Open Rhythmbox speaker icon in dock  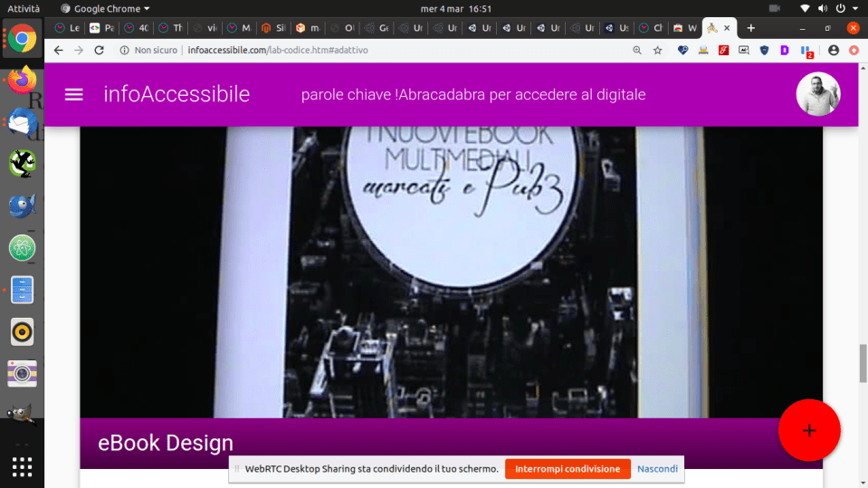(x=22, y=331)
